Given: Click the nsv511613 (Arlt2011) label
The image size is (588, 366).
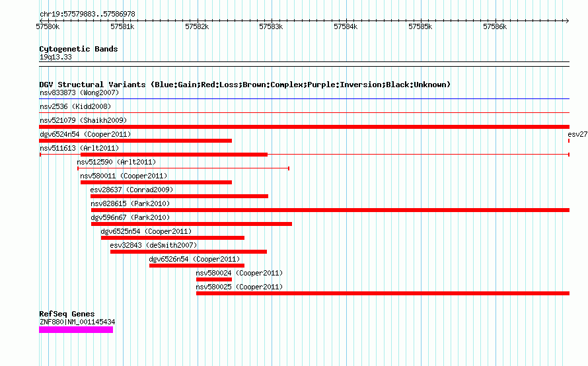Looking at the screenshot, I should (79, 148).
